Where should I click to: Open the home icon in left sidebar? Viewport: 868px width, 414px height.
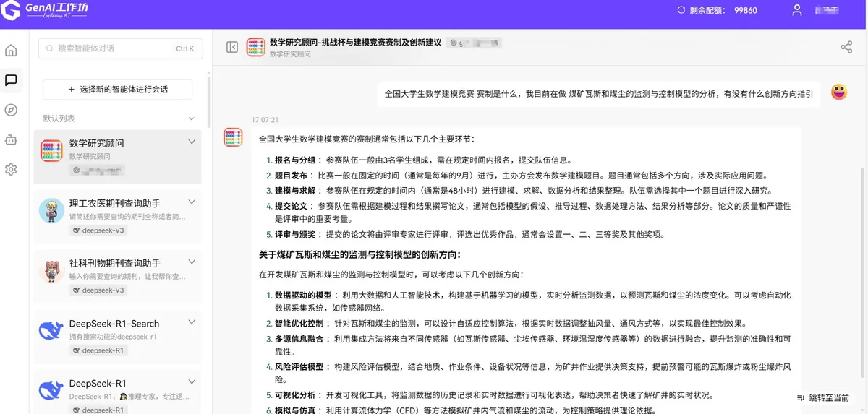[x=11, y=51]
